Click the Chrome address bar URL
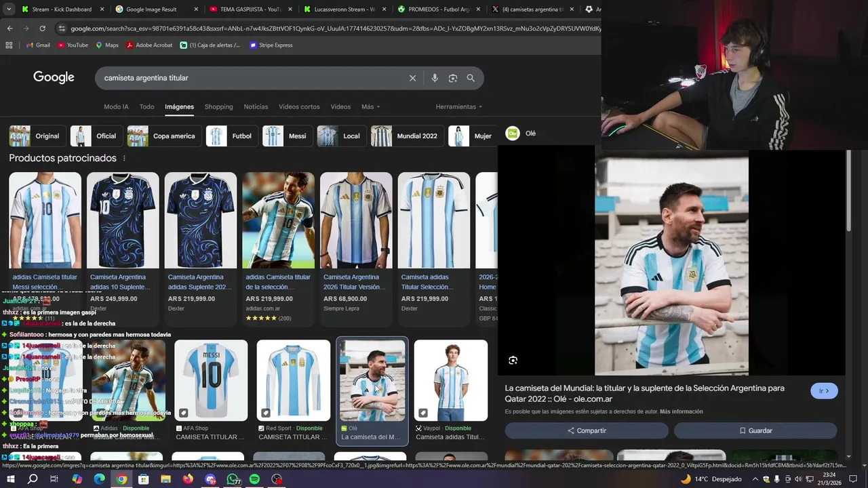 (x=334, y=28)
